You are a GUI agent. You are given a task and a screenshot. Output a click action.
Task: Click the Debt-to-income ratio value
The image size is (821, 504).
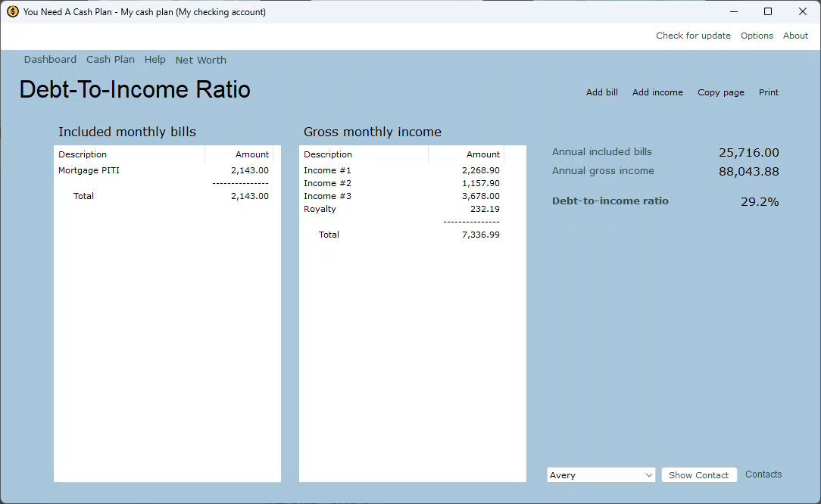click(x=760, y=201)
